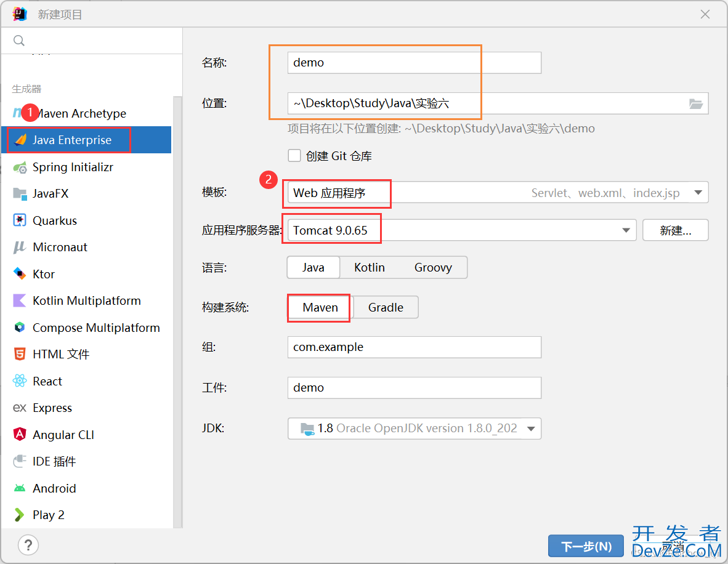
Task: Click the Ktor icon
Action: [x=20, y=274]
